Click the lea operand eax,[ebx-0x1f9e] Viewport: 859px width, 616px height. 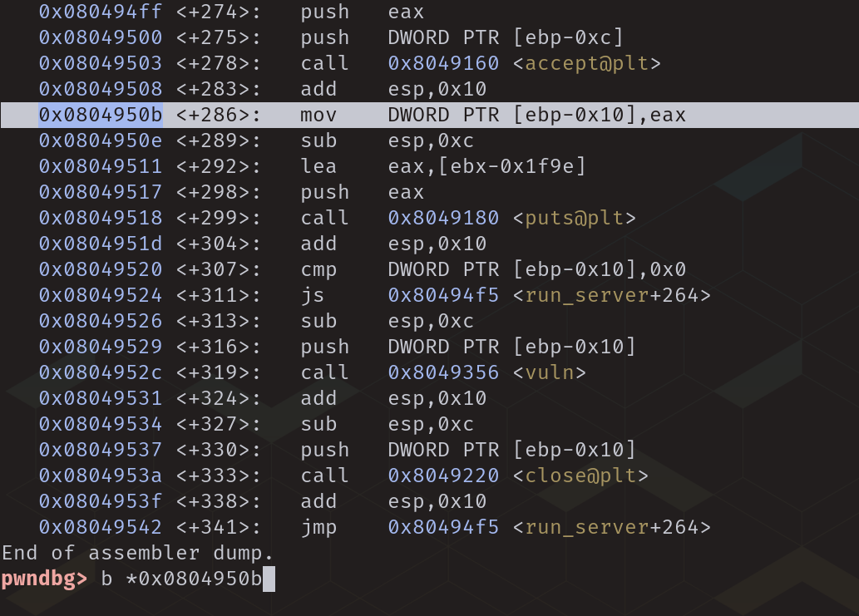(x=486, y=166)
